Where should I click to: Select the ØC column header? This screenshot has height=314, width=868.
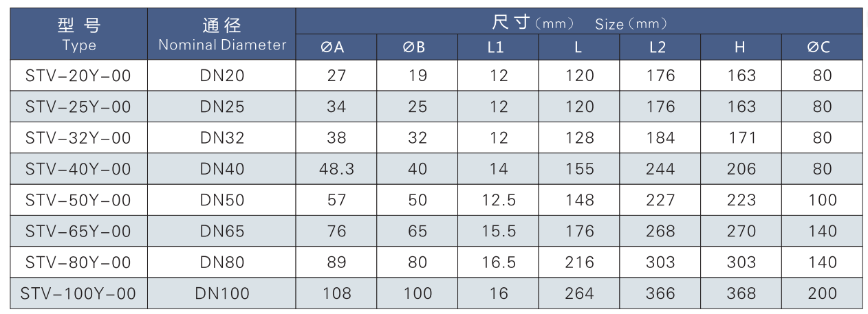(x=822, y=47)
